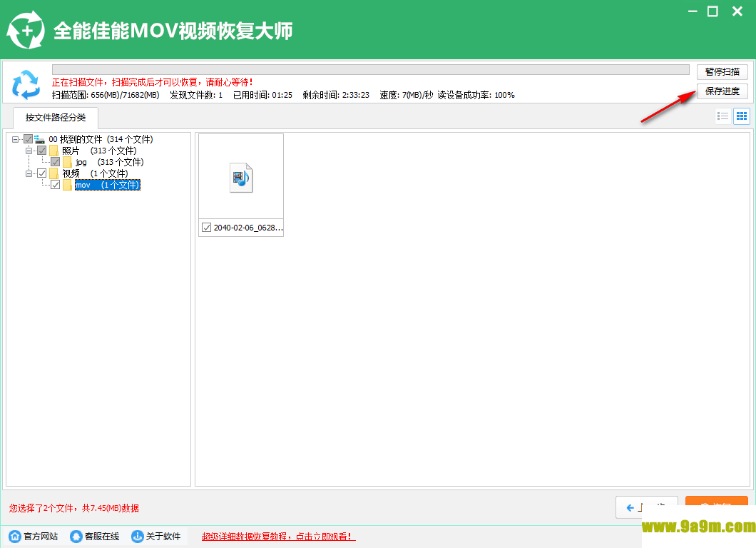Click the 全能佳能MOV视频恢复大师 title text

click(x=173, y=31)
